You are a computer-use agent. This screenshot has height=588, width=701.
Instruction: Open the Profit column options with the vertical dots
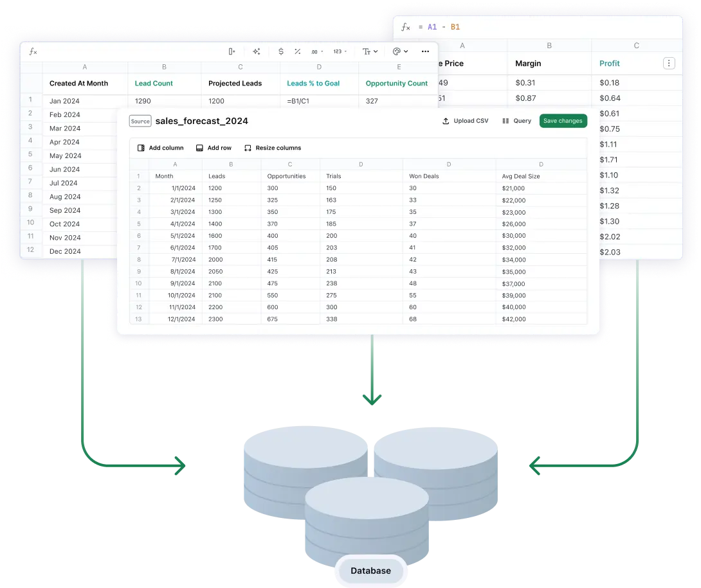pyautogui.click(x=669, y=63)
